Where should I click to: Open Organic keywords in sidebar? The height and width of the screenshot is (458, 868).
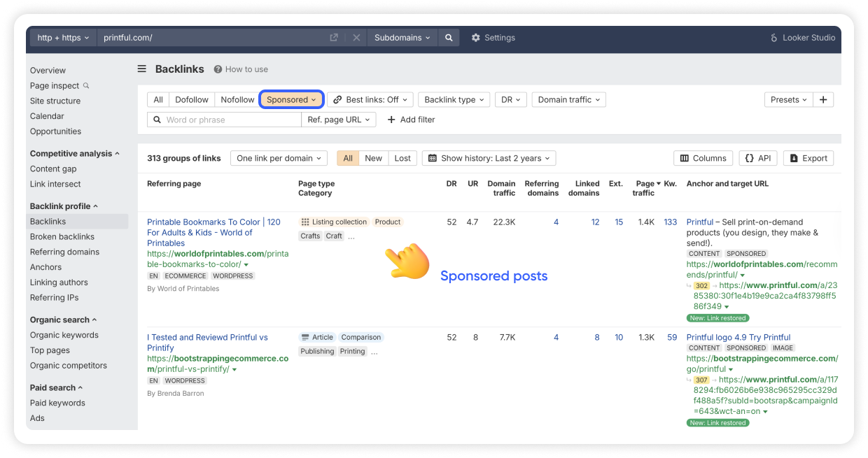pos(64,335)
